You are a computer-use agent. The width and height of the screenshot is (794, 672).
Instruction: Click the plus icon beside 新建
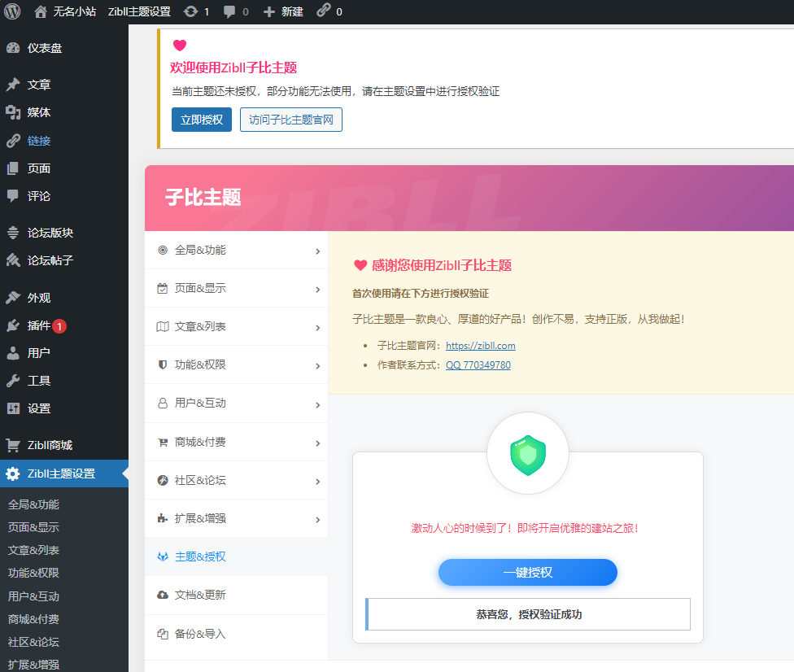pyautogui.click(x=269, y=12)
